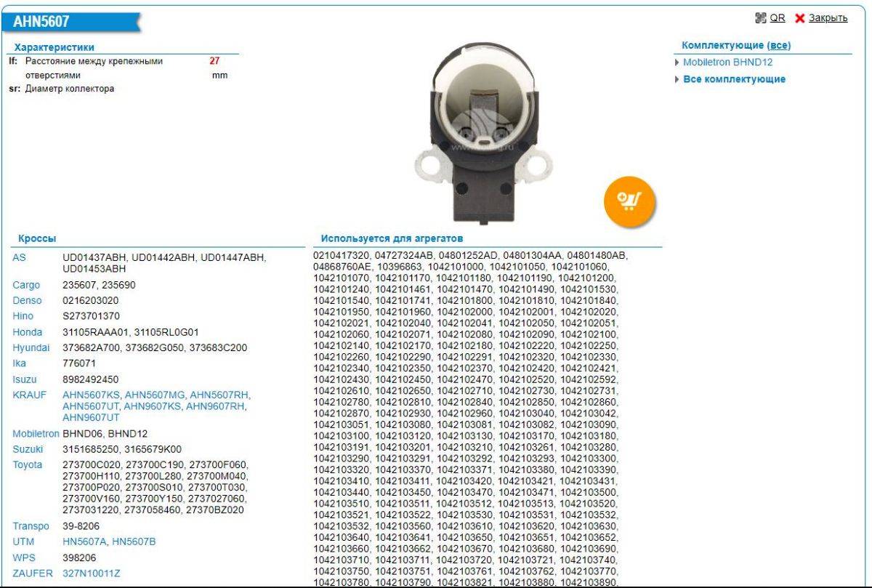Screen dimensions: 872x588
Task: Click the AHN5607MG cross link
Action: pos(156,395)
